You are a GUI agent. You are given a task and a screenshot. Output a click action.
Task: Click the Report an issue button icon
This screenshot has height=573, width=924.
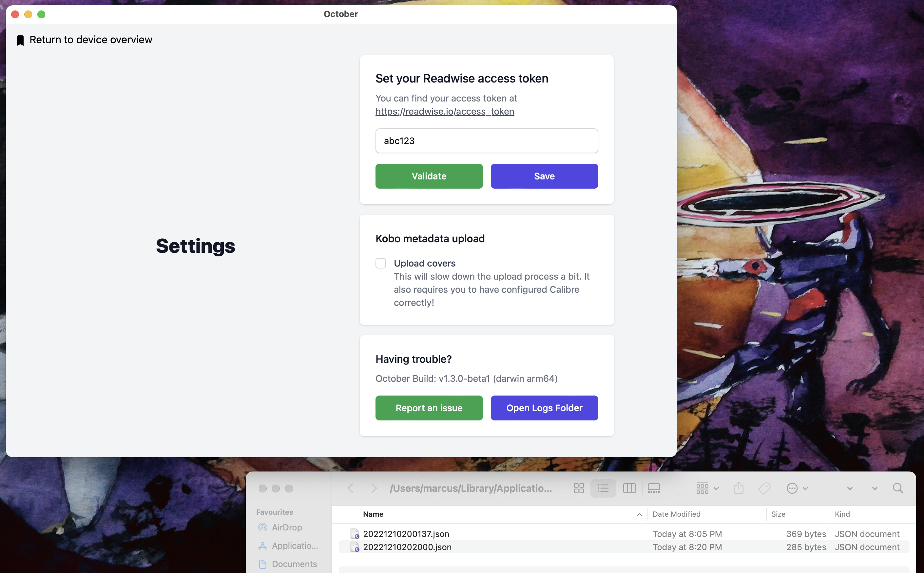(x=429, y=407)
